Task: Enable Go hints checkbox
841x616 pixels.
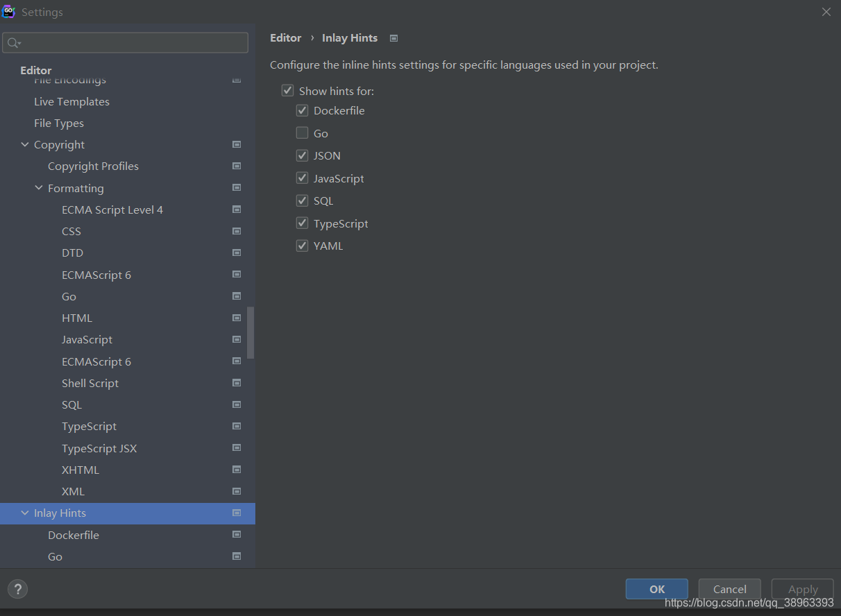Action: click(302, 132)
